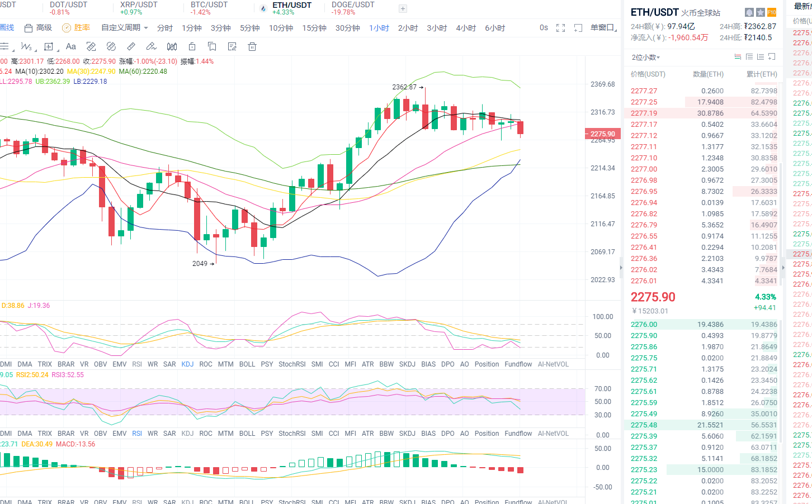Image resolution: width=812 pixels, height=504 pixels.
Task: Select the measure box tool with plus
Action: pos(49,46)
